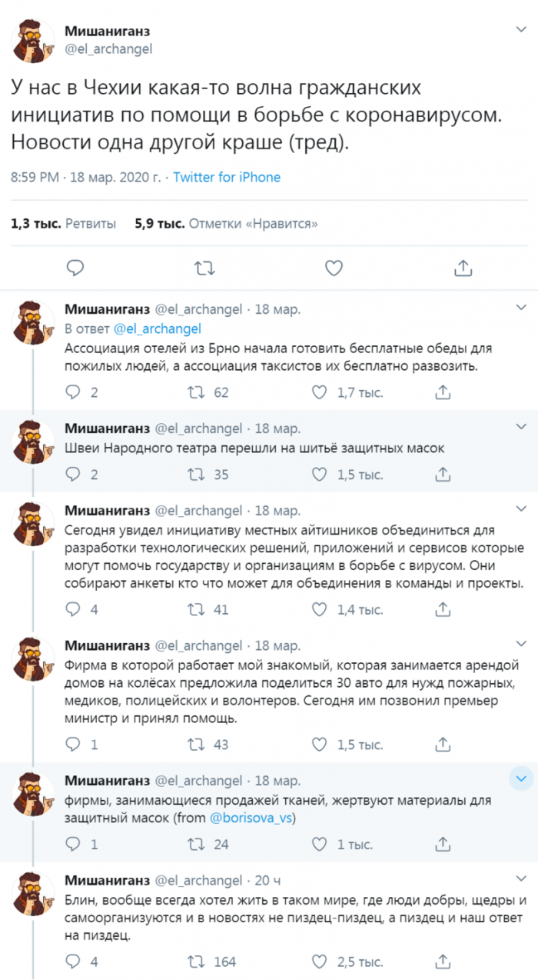Like the tweet about Brno hotels association
The image size is (538, 980).
pos(319,392)
